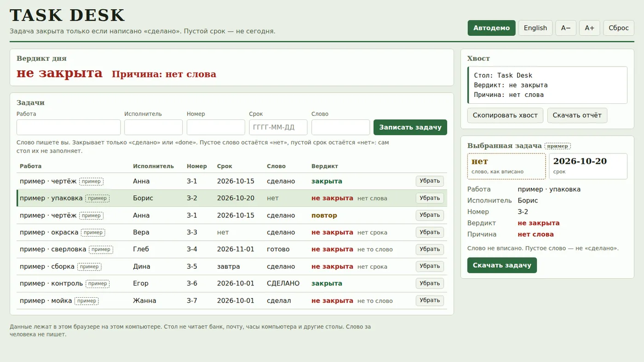Click the Записать задачу button
Image resolution: width=644 pixels, height=362 pixels.
pyautogui.click(x=410, y=127)
